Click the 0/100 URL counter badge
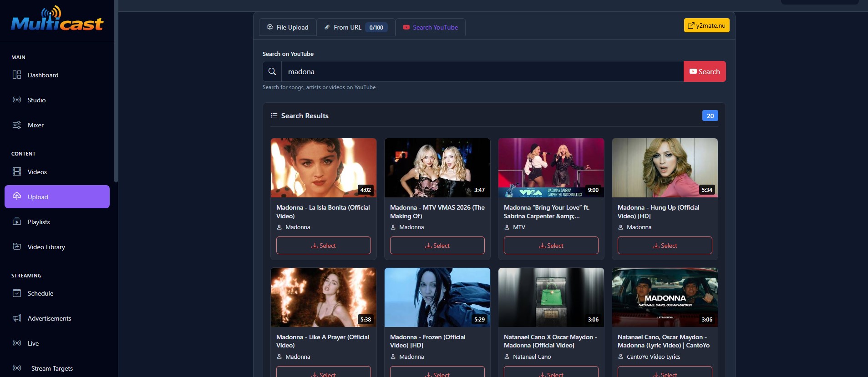Viewport: 868px width, 377px height. (x=376, y=27)
